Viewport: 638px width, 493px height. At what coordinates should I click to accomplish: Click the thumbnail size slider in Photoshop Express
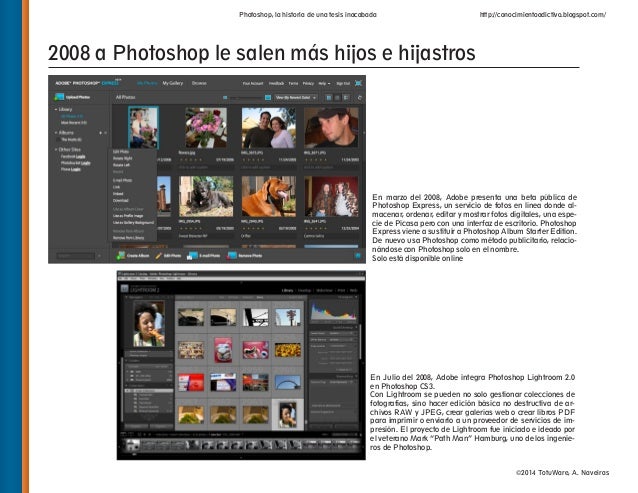(246, 98)
